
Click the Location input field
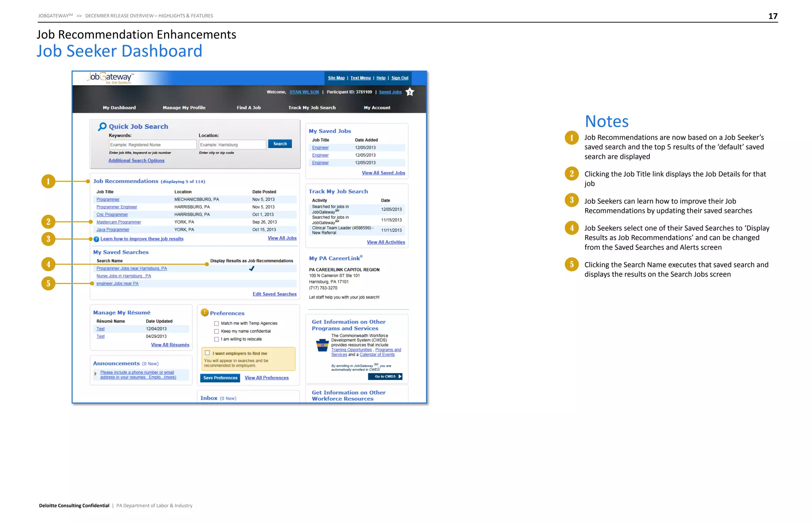click(232, 145)
